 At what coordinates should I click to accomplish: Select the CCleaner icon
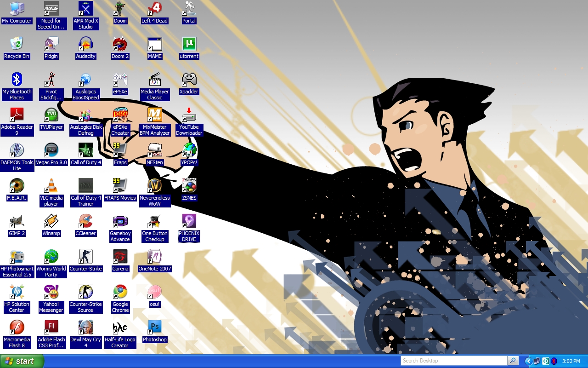pyautogui.click(x=86, y=221)
